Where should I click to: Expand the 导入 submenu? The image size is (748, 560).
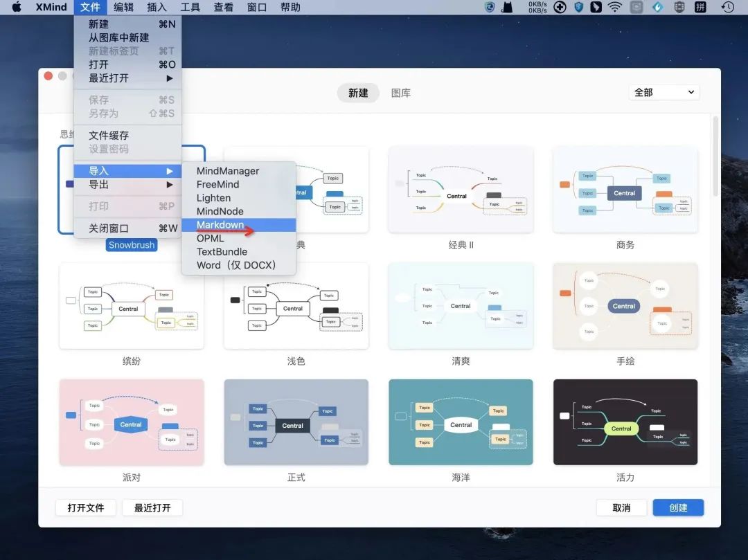pos(128,170)
